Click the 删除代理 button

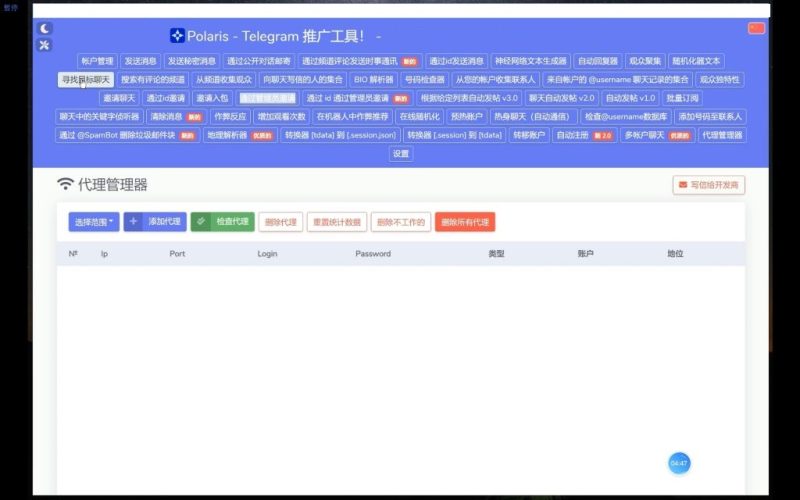pos(281,222)
